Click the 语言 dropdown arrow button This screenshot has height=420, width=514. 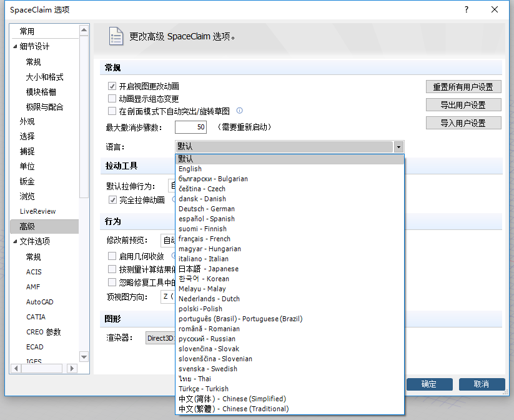pyautogui.click(x=398, y=147)
